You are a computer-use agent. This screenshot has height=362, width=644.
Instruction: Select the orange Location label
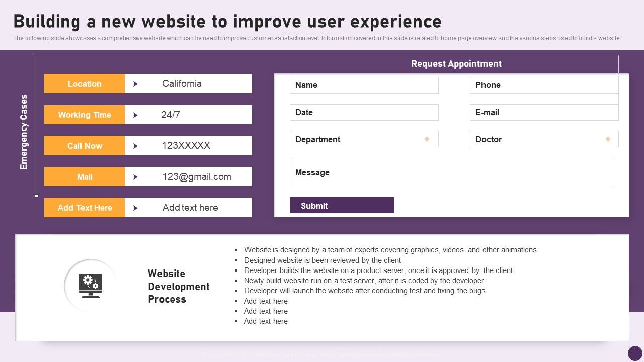pyautogui.click(x=85, y=84)
